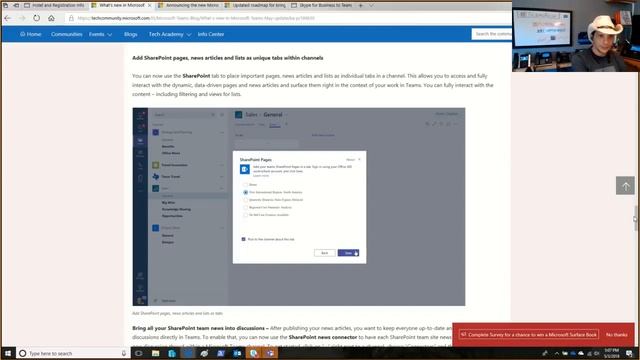The image size is (640, 360).
Task: Click the presenter webcam video overlay
Action: tap(576, 36)
